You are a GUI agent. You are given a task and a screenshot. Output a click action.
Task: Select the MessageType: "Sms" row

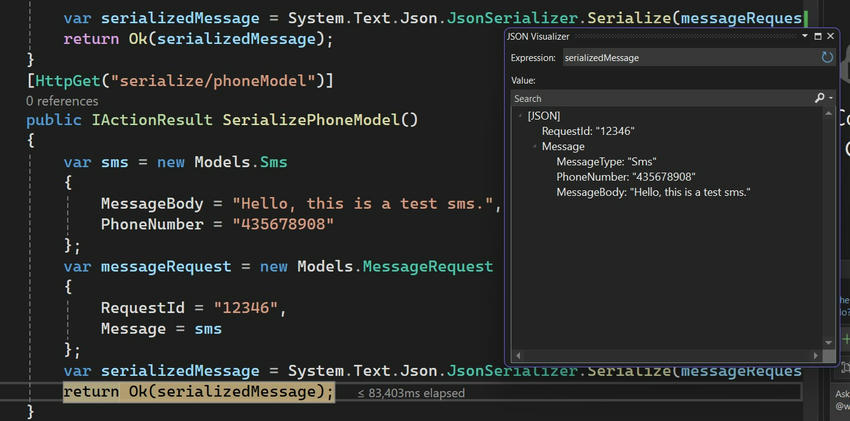click(607, 161)
